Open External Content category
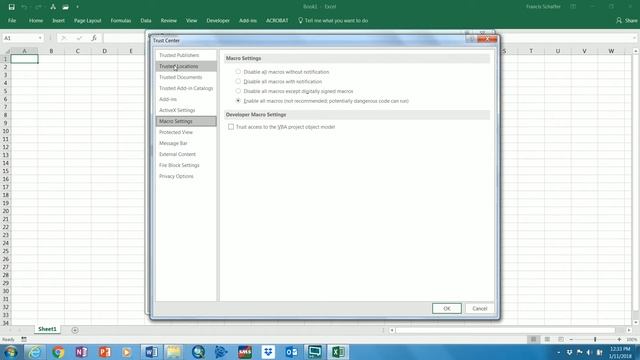The width and height of the screenshot is (640, 360). (x=186, y=154)
